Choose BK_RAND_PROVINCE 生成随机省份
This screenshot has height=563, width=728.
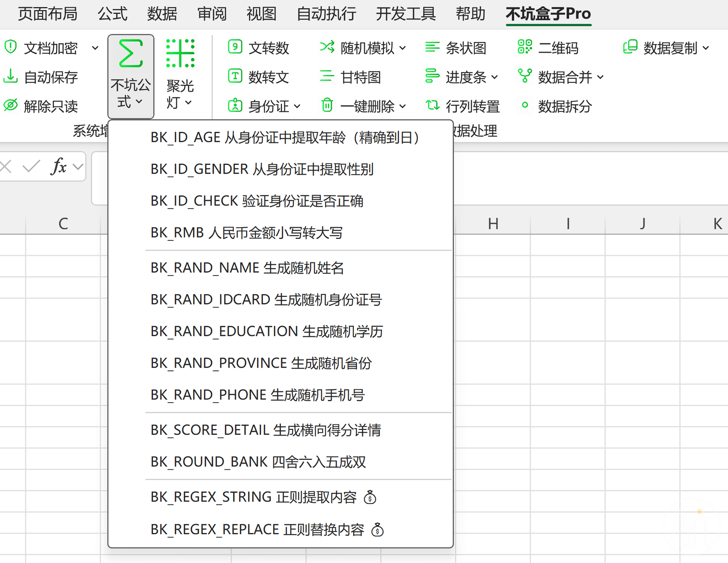pos(281,363)
